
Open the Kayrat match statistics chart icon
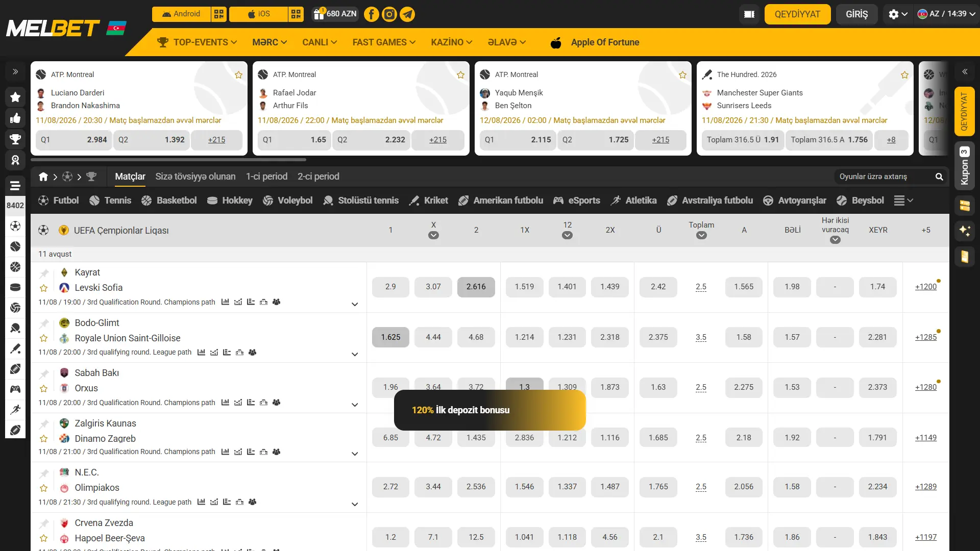point(225,302)
